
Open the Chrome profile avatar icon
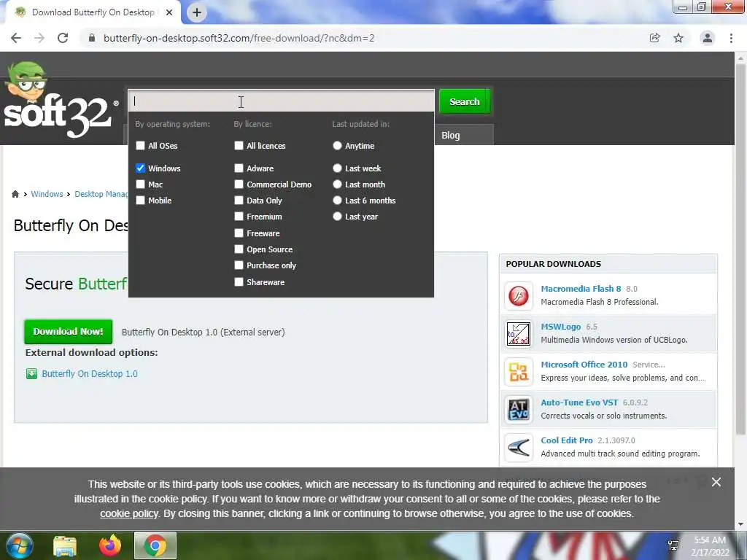click(708, 38)
